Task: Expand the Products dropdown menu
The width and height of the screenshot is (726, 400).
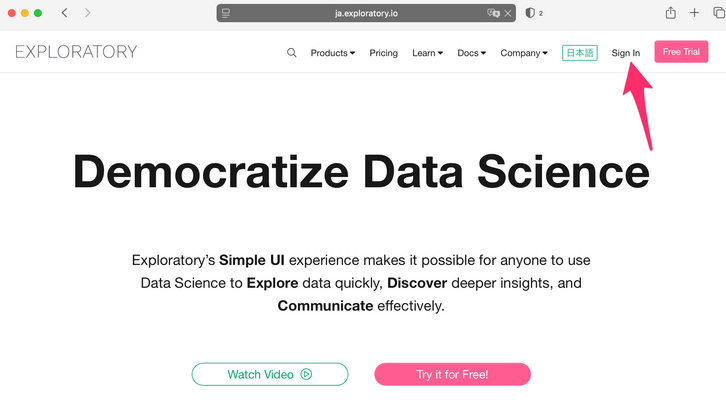Action: [x=332, y=53]
